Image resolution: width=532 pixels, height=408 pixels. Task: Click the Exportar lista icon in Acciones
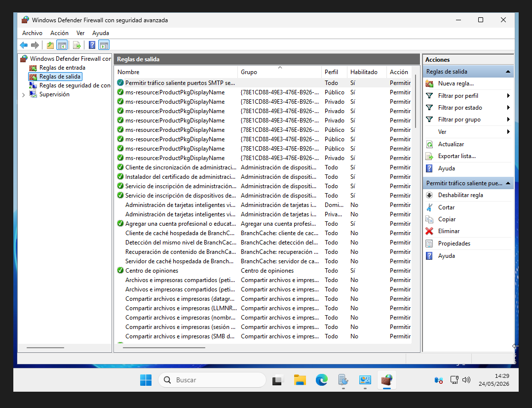click(429, 156)
